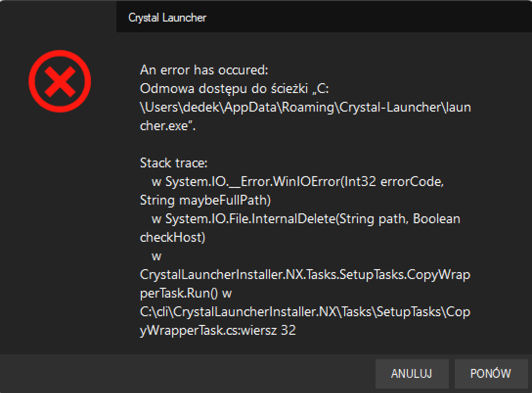Viewport: 532px width, 393px height.
Task: Click the Crystal Launcher title text
Action: click(167, 18)
